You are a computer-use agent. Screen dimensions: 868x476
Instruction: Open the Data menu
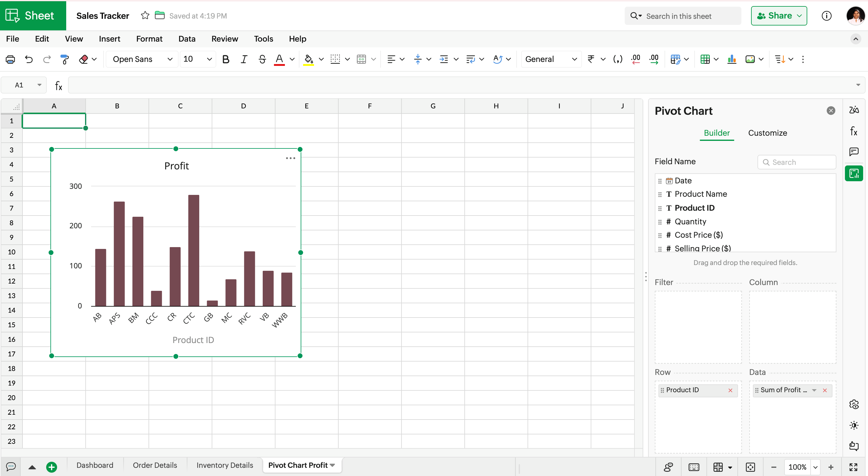tap(187, 39)
